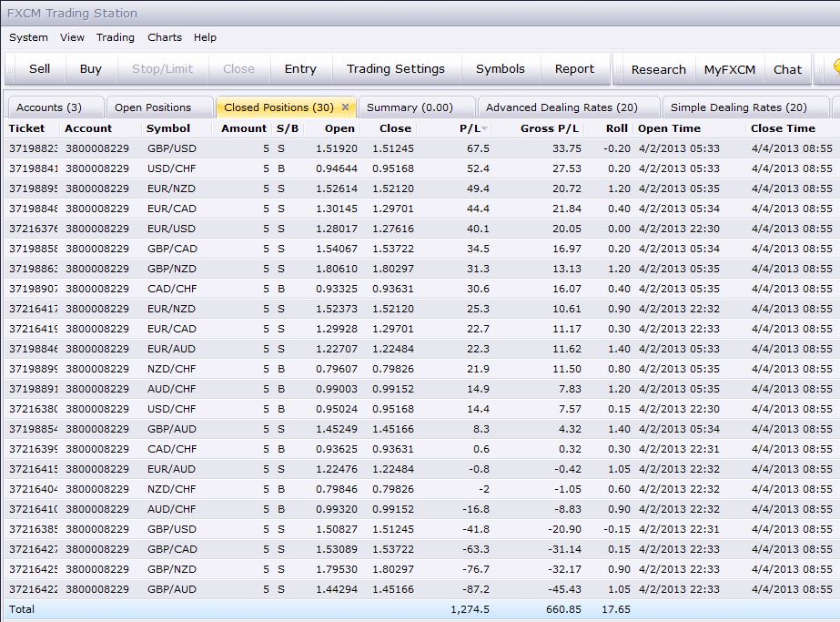Viewport: 840px width, 622px height.
Task: Close the Closed Positions tab with its x
Action: tap(346, 107)
